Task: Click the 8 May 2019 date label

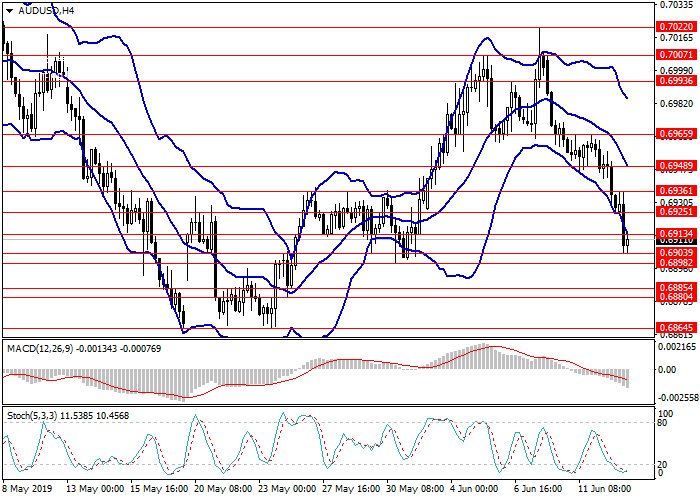Action: click(27, 490)
